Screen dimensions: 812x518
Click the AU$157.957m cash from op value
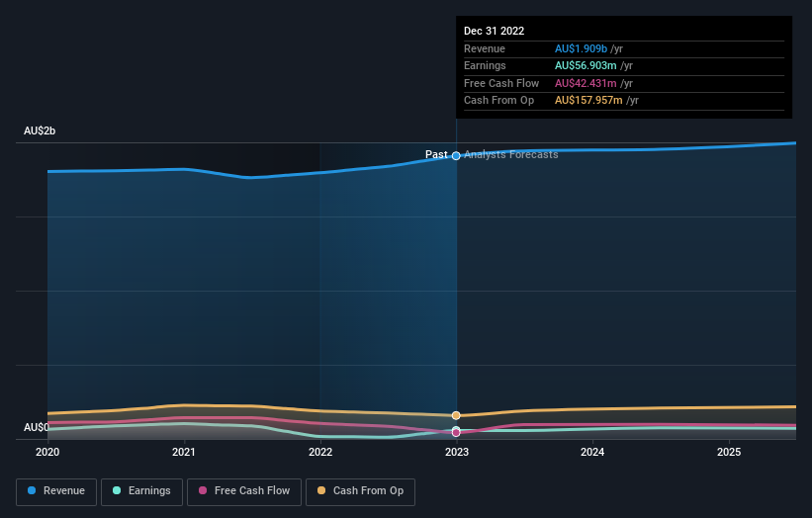click(588, 101)
